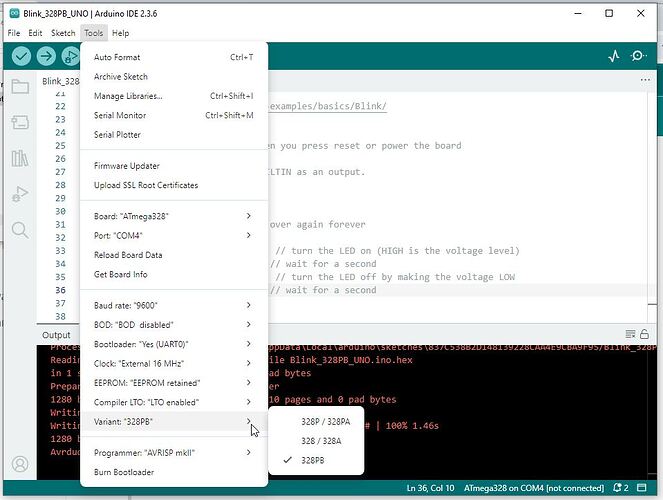The image size is (663, 500).
Task: Click cursor position Ln 36, Col 10
Action: point(430,488)
